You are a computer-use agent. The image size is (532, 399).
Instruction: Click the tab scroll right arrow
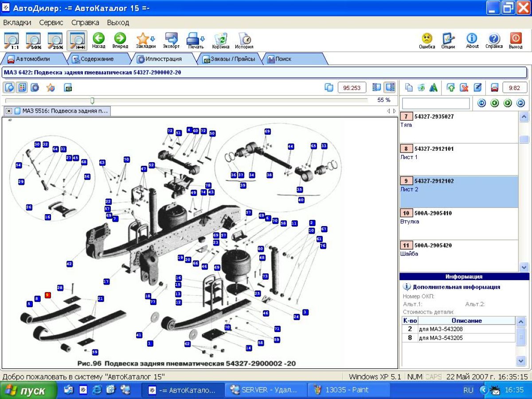point(394,111)
